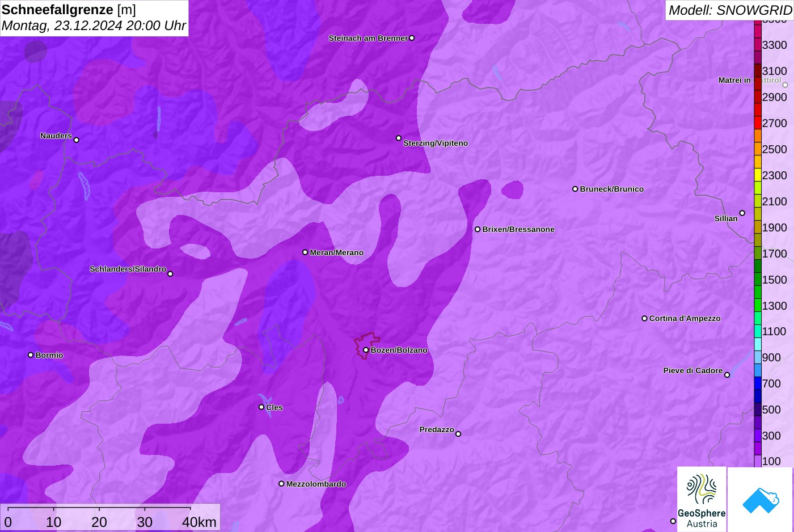Click the Cles location marker
Viewport: 794px width, 532px height.
261,407
